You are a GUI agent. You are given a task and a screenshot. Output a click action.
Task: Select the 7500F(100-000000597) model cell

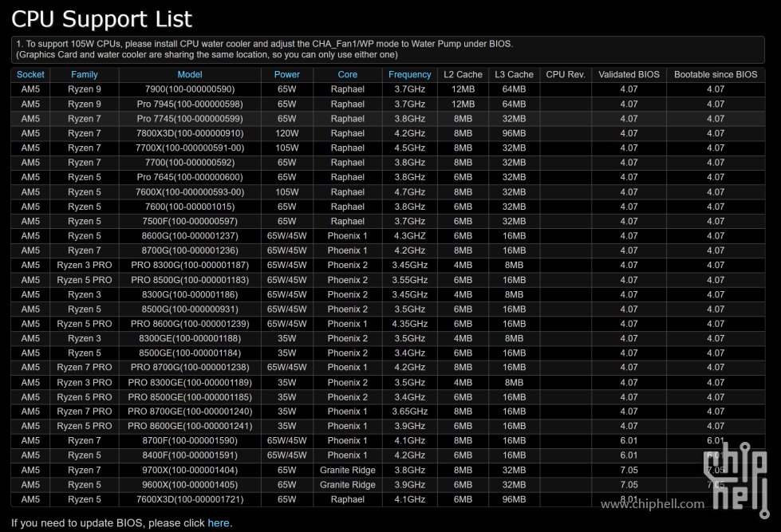click(x=190, y=221)
